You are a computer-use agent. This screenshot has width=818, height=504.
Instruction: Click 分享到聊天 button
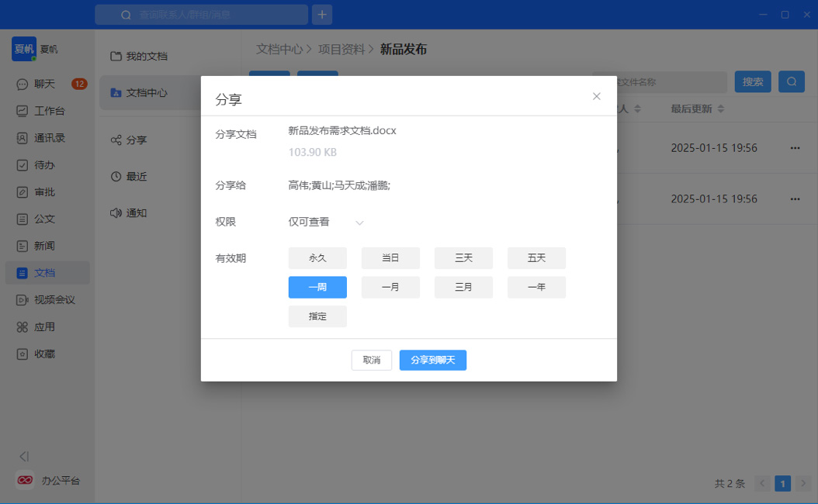[x=432, y=361]
